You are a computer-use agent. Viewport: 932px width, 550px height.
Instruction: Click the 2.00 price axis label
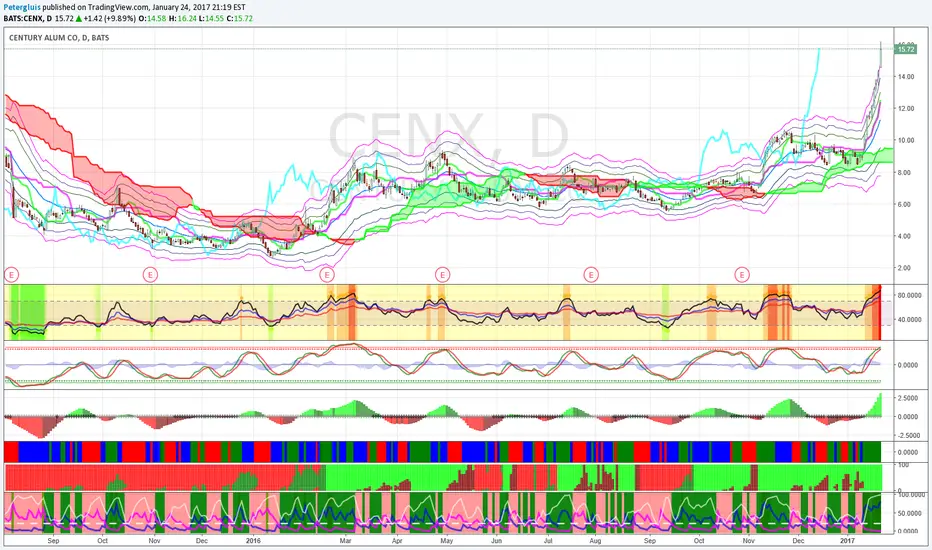click(906, 268)
